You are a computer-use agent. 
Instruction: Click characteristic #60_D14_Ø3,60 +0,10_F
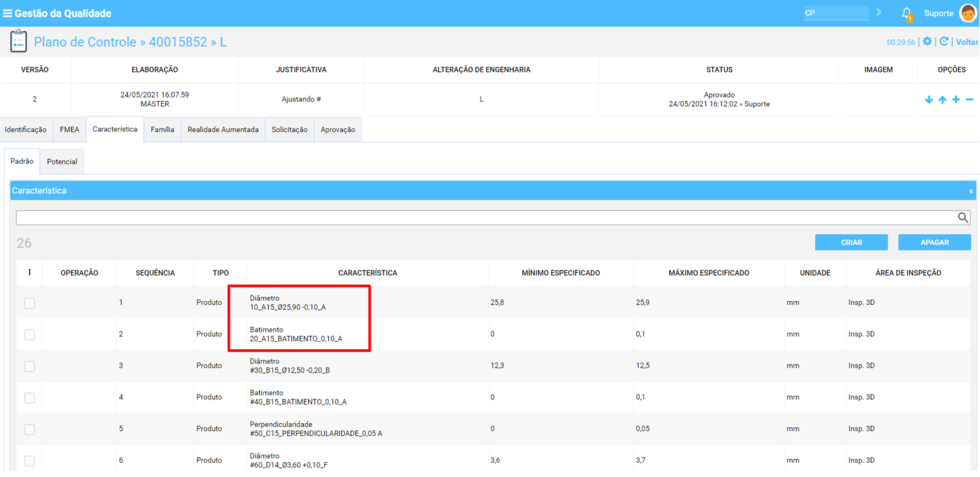pyautogui.click(x=288, y=465)
